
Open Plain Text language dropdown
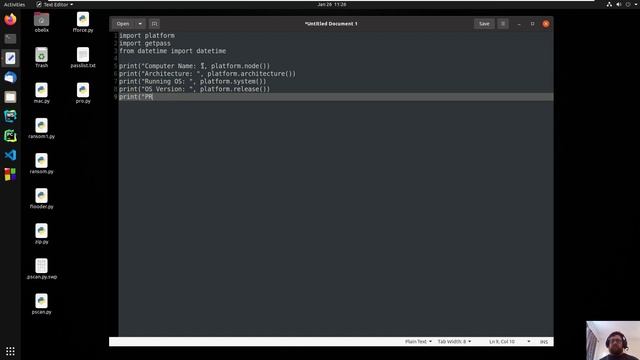[418, 342]
